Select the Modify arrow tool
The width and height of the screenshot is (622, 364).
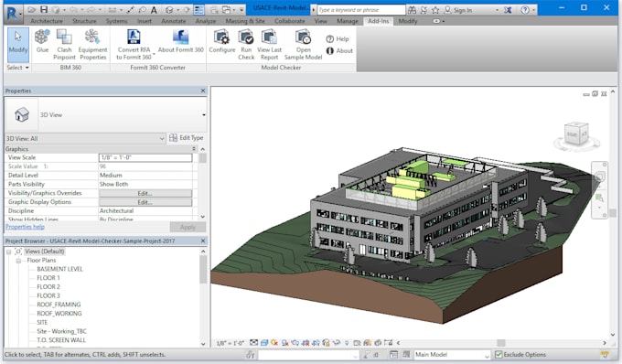click(x=18, y=45)
